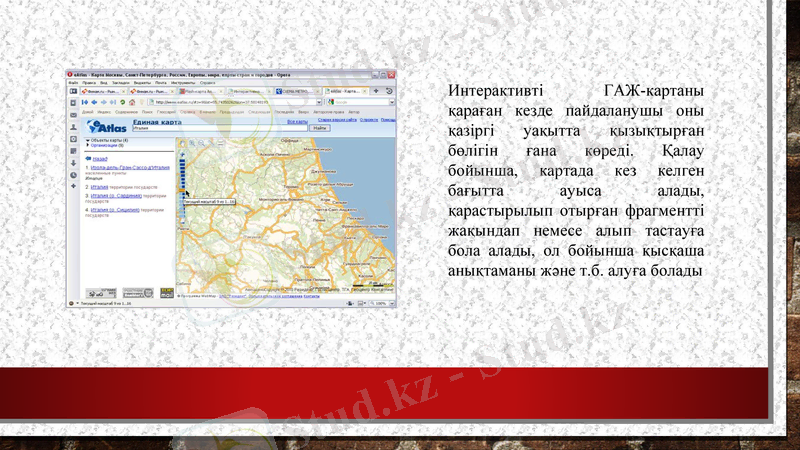The width and height of the screenshot is (800, 450).
Task: Open the Opera Mail panel icon
Action: click(x=73, y=115)
